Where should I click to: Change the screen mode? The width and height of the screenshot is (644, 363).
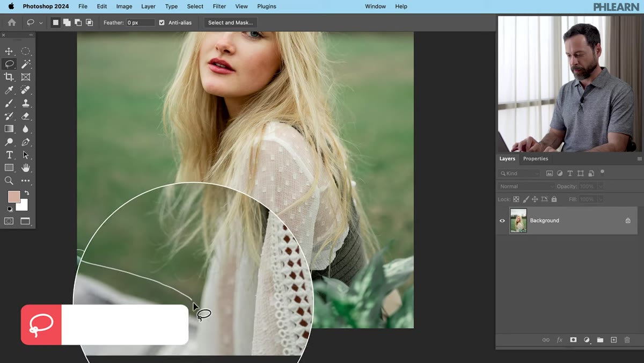point(25,221)
